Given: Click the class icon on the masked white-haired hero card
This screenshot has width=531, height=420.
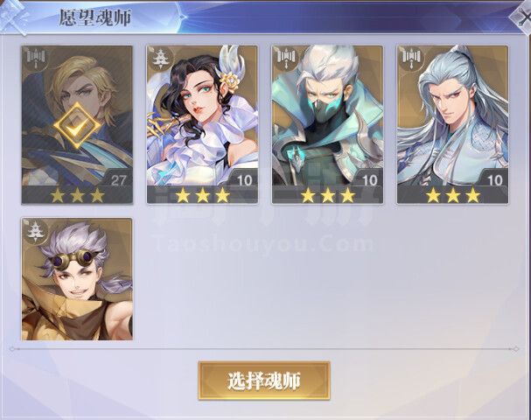Looking at the screenshot, I should 285,58.
